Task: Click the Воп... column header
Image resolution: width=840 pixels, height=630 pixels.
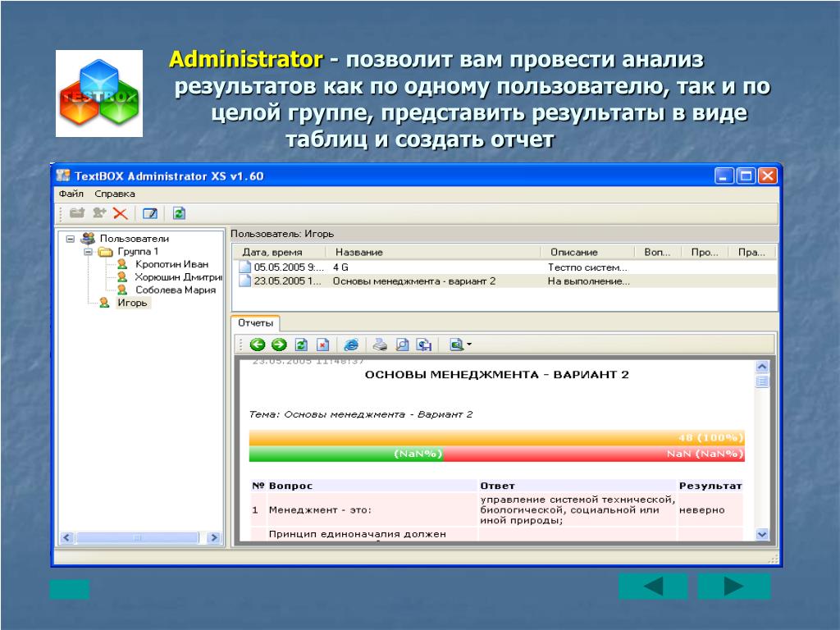Action: 658,253
